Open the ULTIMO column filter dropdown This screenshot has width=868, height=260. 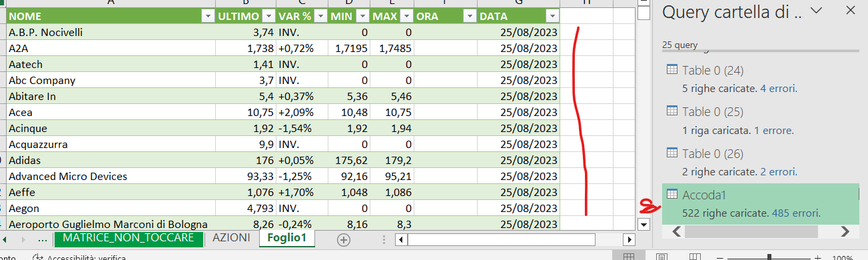[268, 17]
